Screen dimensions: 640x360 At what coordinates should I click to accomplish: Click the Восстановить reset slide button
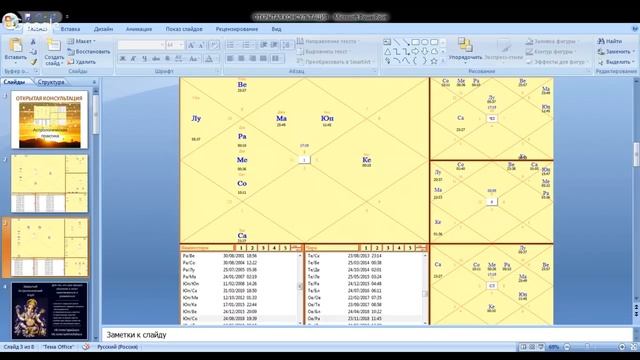coord(89,52)
